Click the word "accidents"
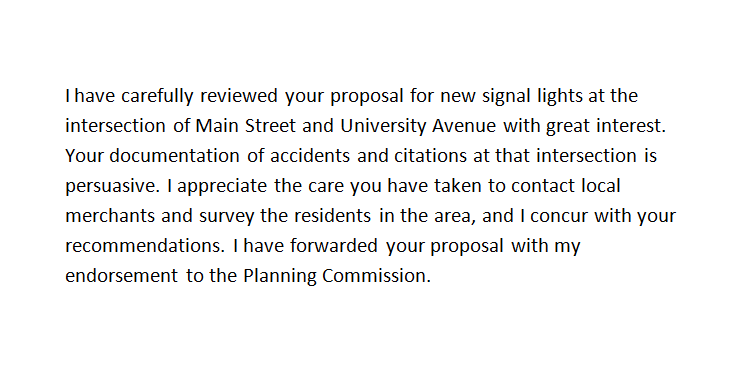729x378 pixels. pyautogui.click(x=310, y=156)
